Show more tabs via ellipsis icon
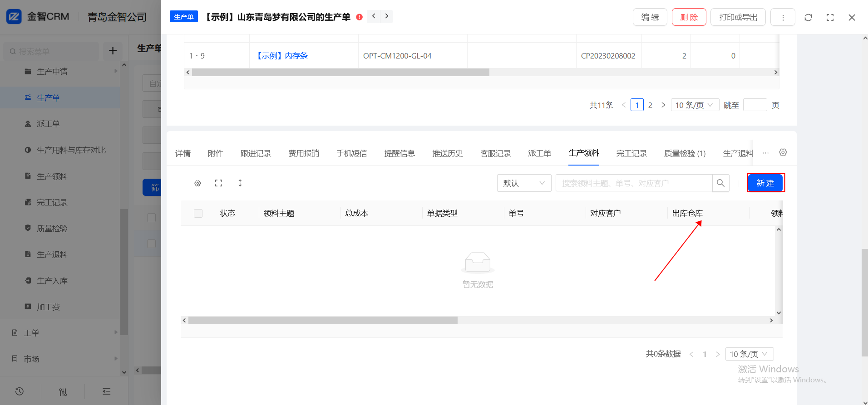The width and height of the screenshot is (868, 405). (x=766, y=153)
